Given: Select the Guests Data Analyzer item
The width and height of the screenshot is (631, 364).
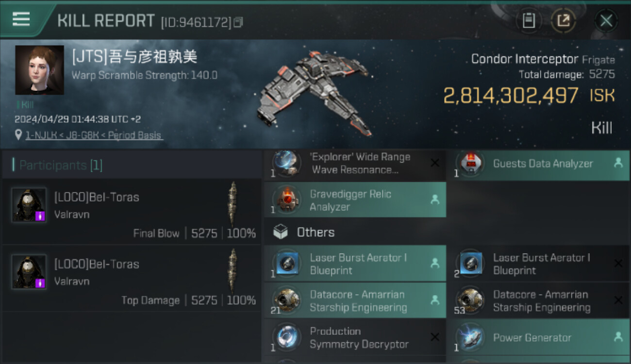Looking at the screenshot, I should pos(542,164).
